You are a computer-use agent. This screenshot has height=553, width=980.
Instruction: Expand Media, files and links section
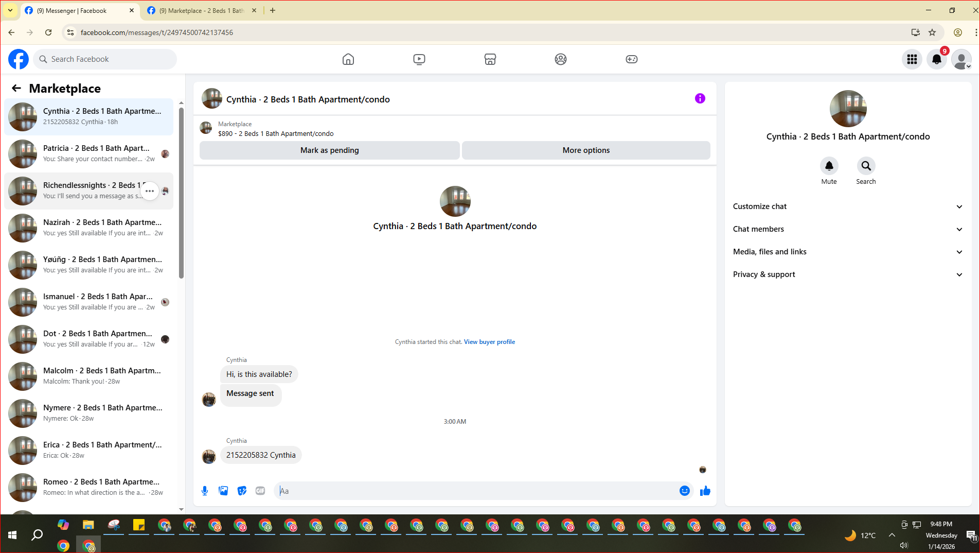[848, 252]
